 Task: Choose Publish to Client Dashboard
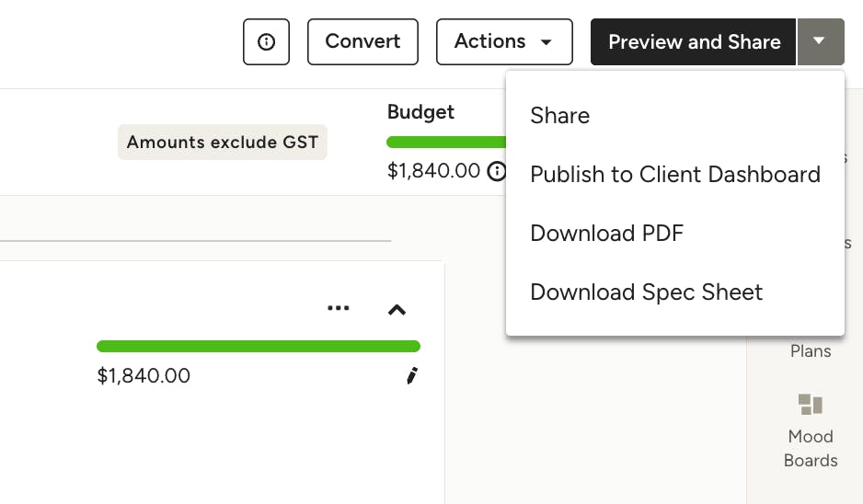click(674, 175)
